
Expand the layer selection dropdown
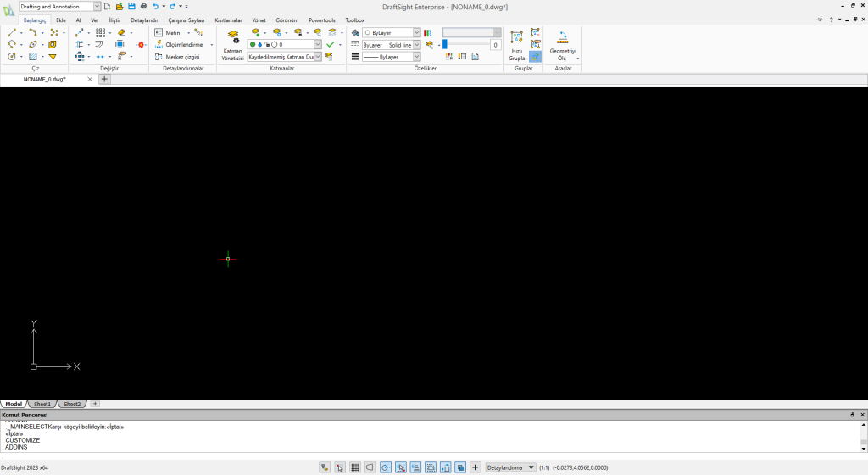[x=318, y=44]
